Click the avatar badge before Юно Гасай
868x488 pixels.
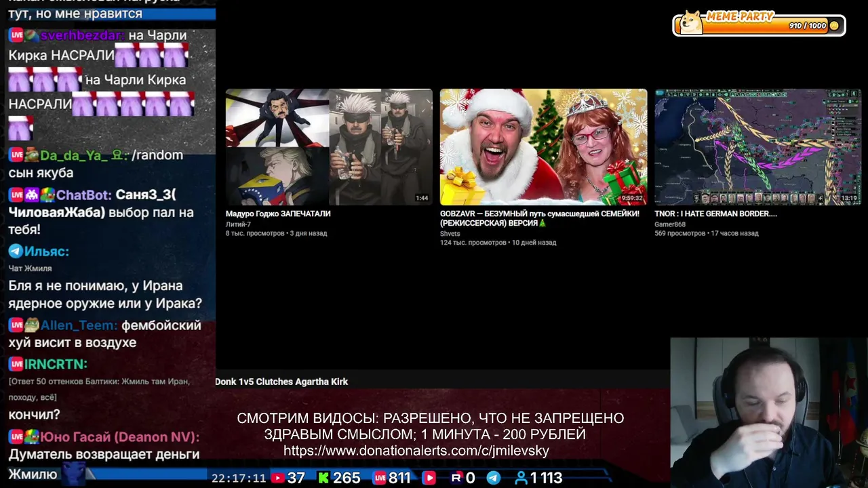point(32,437)
